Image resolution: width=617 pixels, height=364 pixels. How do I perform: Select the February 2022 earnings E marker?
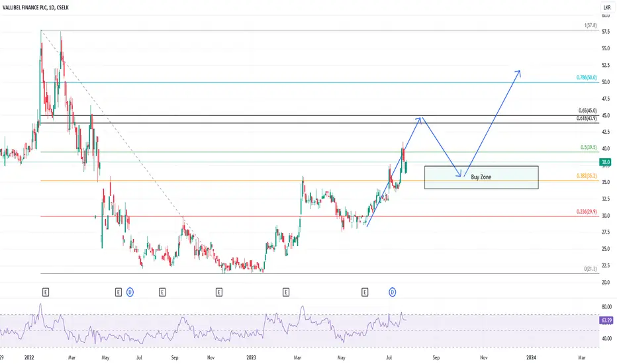pos(46,292)
